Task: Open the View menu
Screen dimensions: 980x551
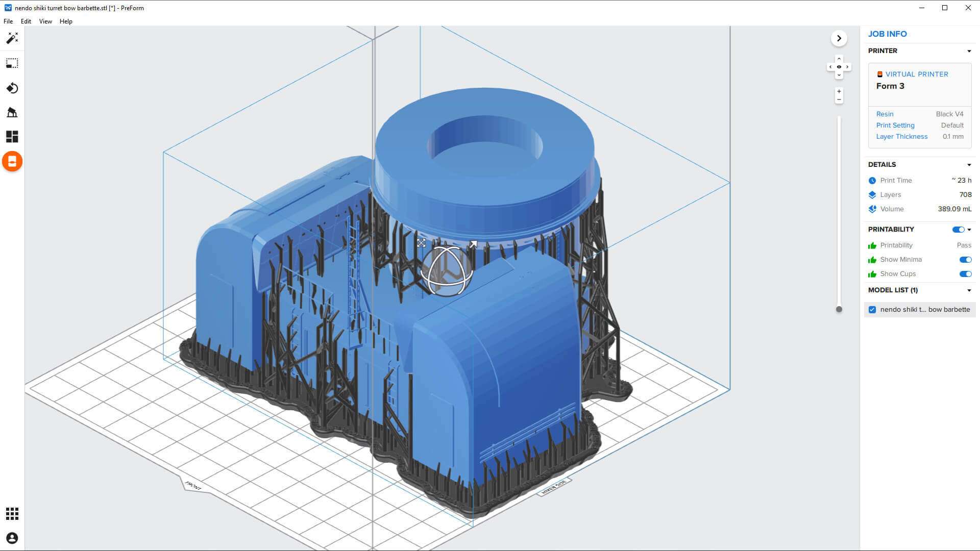Action: pos(45,21)
